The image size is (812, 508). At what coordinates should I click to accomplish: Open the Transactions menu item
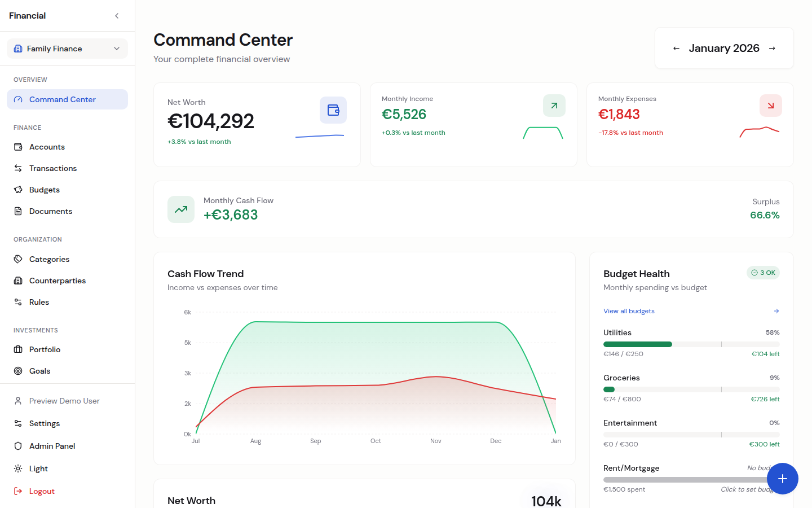[53, 168]
